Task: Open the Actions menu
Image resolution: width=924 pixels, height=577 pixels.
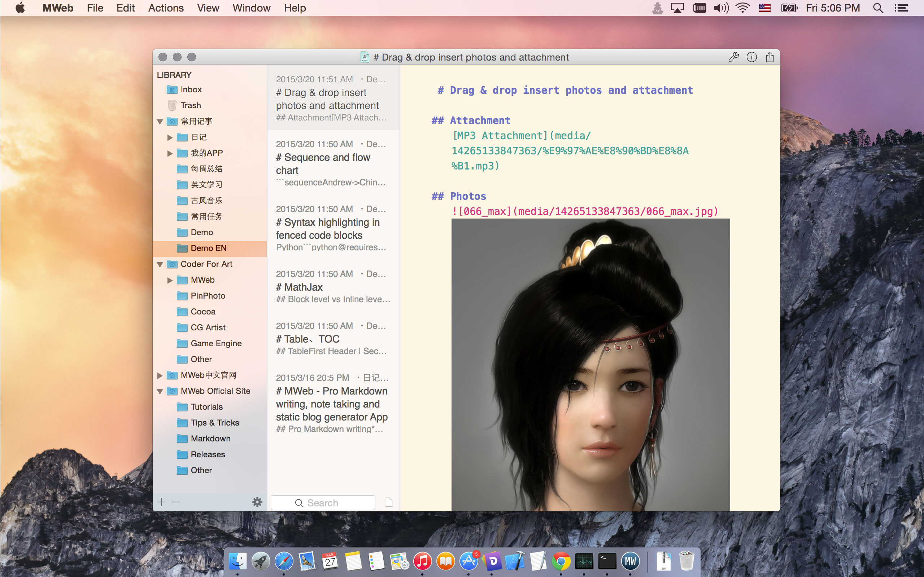Action: 166,8
